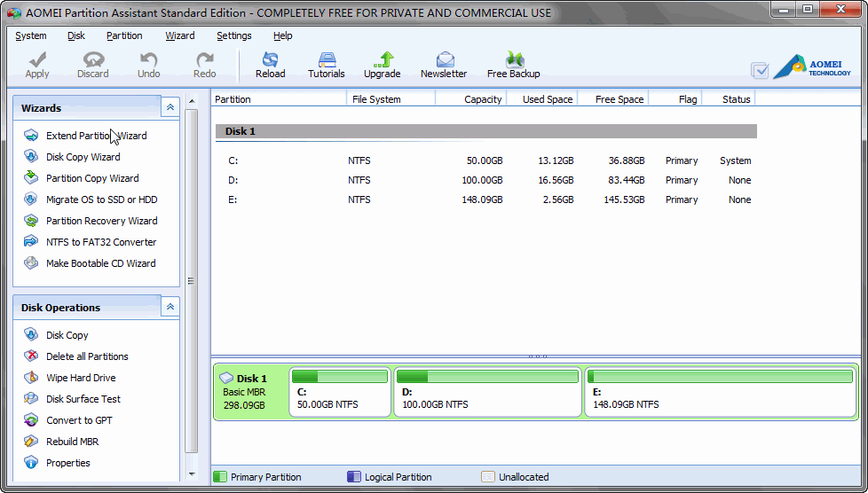Image resolution: width=868 pixels, height=493 pixels.
Task: Start the Migrate OS to SSD or HDD wizard
Action: point(102,200)
